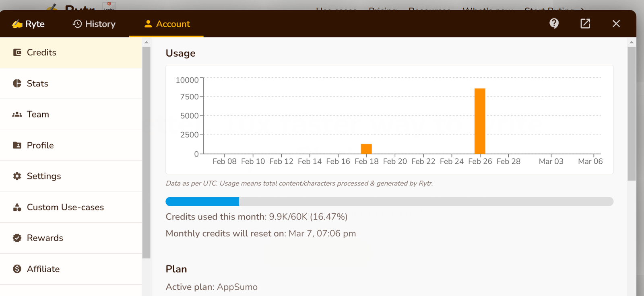The image size is (644, 296).
Task: Switch to the History tab
Action: (x=94, y=24)
